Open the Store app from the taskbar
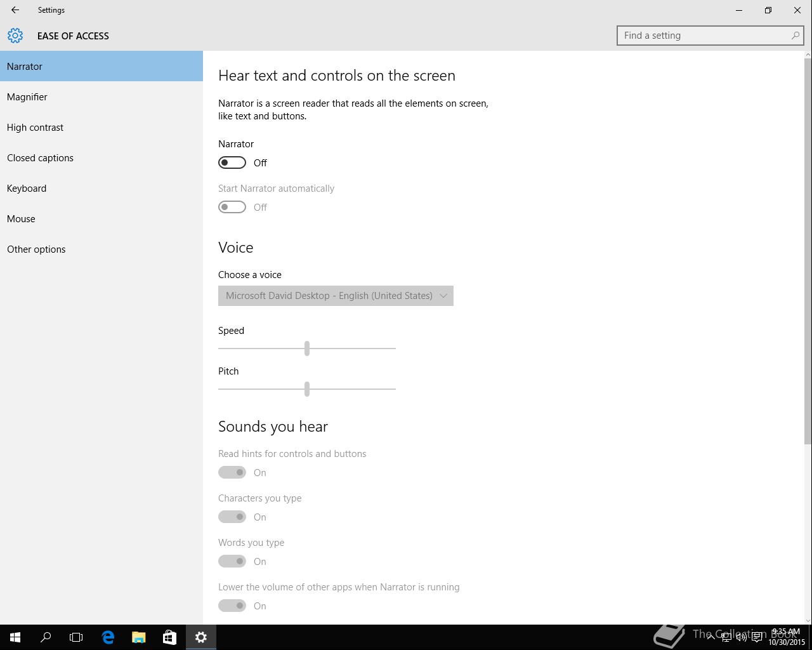 (x=169, y=637)
